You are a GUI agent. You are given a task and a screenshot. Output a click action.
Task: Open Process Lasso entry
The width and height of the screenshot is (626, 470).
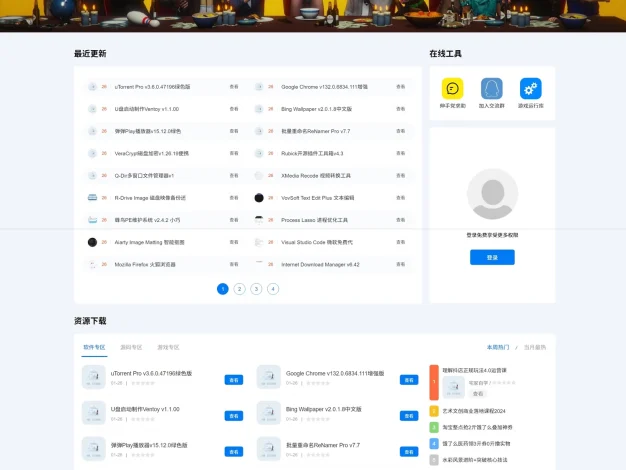pyautogui.click(x=314, y=220)
